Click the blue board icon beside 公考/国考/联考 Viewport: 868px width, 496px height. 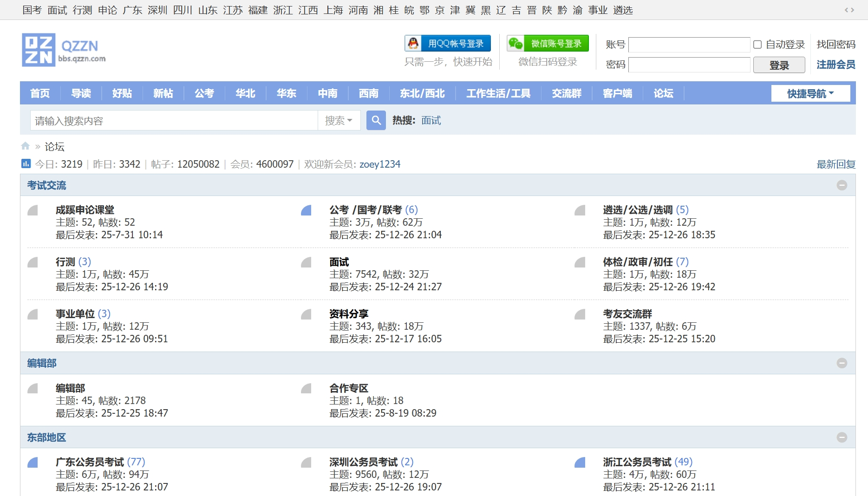306,210
